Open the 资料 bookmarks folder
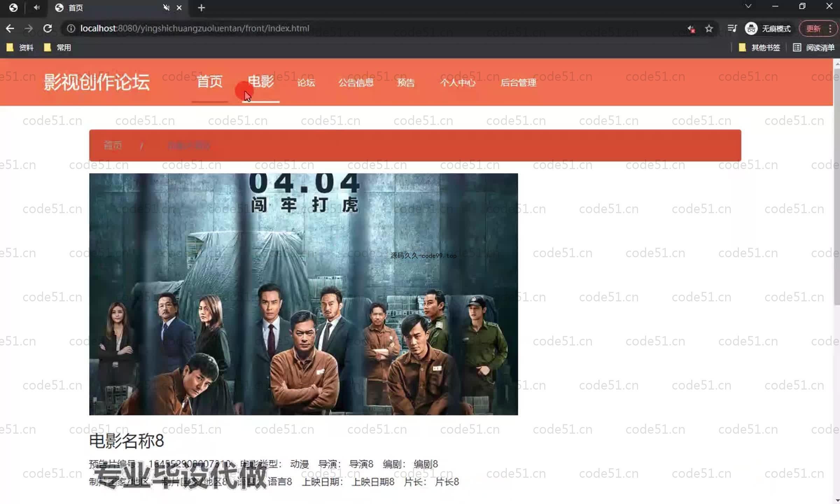840x504 pixels. (x=20, y=48)
